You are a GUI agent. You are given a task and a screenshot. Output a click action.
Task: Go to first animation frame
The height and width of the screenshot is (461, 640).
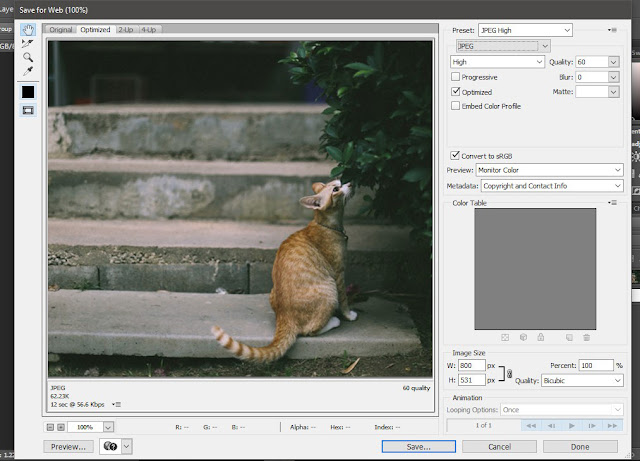(x=531, y=425)
